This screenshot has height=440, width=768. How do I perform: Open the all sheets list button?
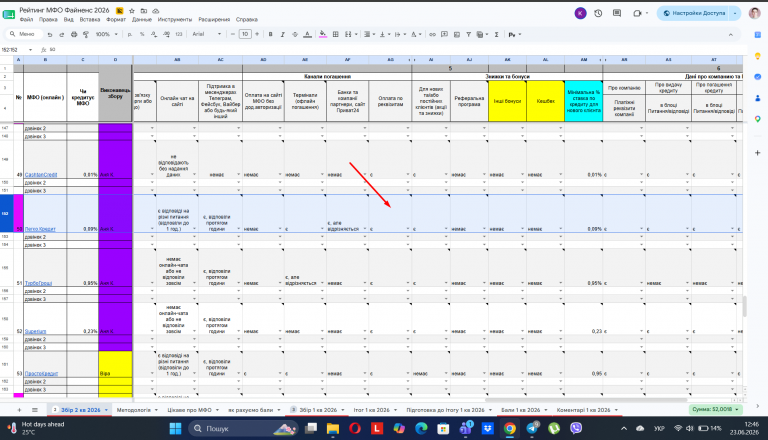[35, 410]
